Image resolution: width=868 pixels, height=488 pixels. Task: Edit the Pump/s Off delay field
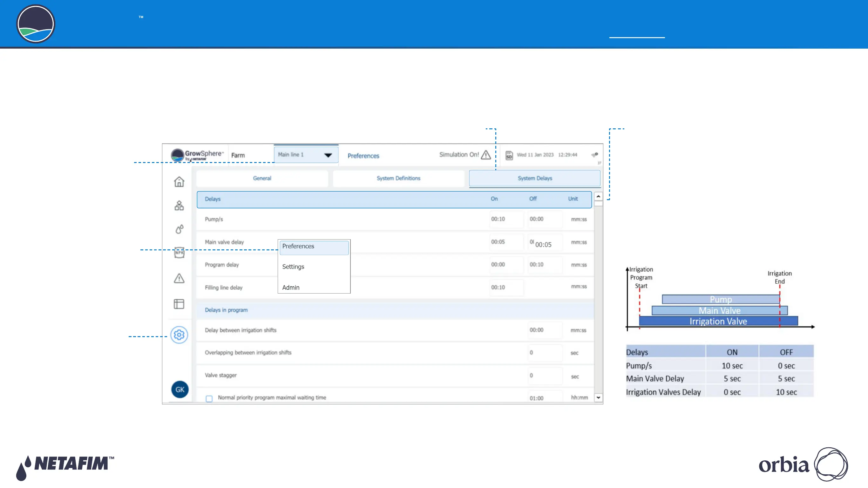tap(545, 219)
